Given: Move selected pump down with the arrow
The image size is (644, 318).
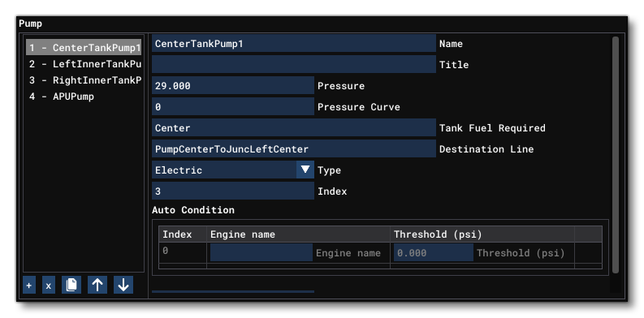Looking at the screenshot, I should point(123,286).
